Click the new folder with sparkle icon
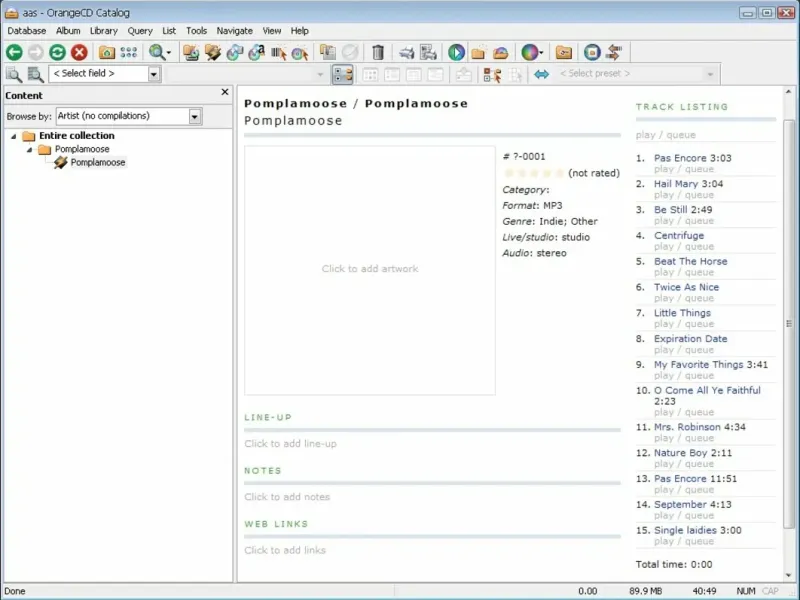Viewport: 800px width, 600px height. (479, 52)
